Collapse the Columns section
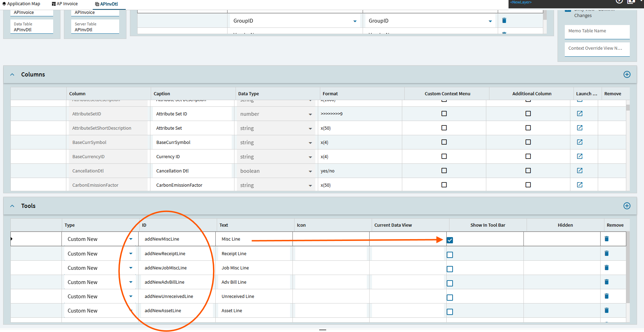The image size is (644, 332). (13, 74)
